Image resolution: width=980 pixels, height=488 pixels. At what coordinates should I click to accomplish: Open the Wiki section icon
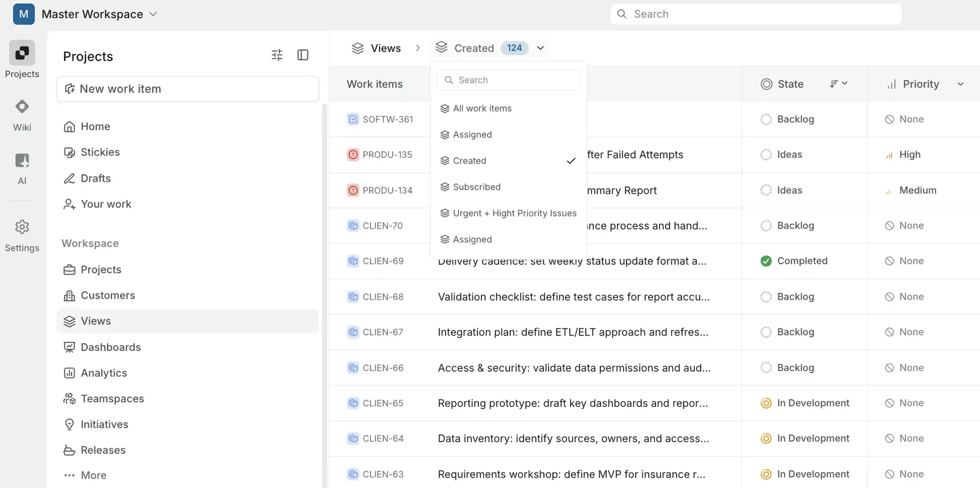pos(22,107)
